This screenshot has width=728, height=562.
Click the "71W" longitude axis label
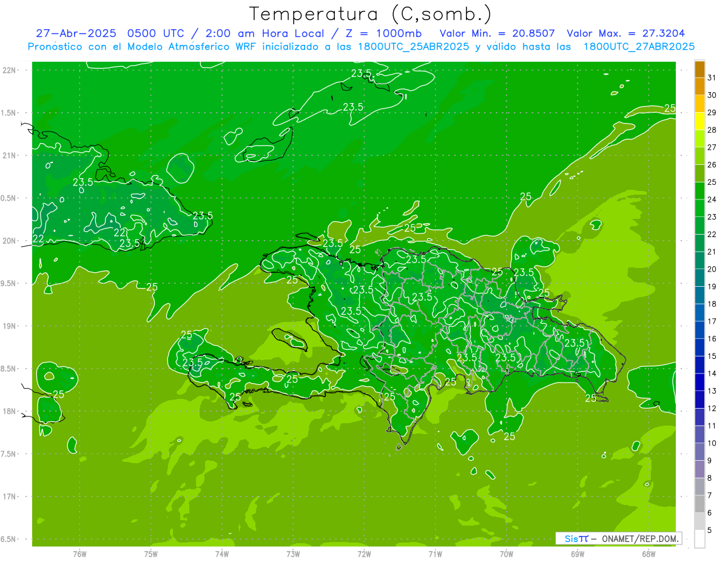(435, 554)
